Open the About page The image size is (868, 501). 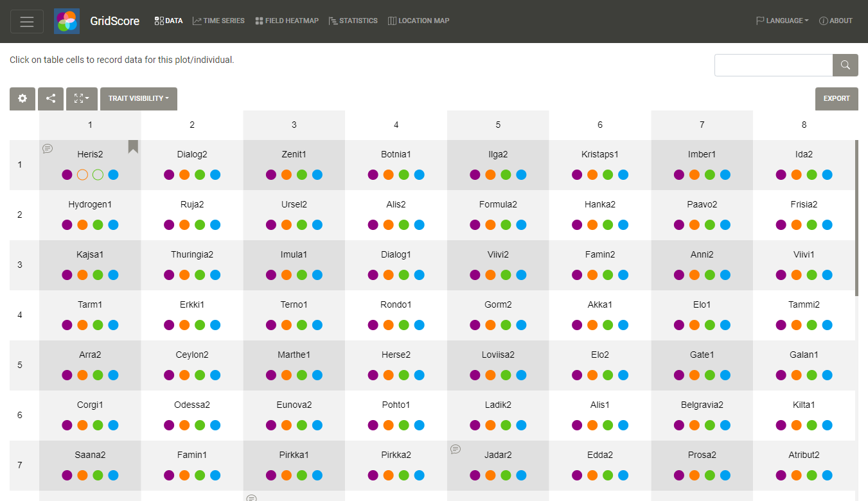(x=835, y=21)
